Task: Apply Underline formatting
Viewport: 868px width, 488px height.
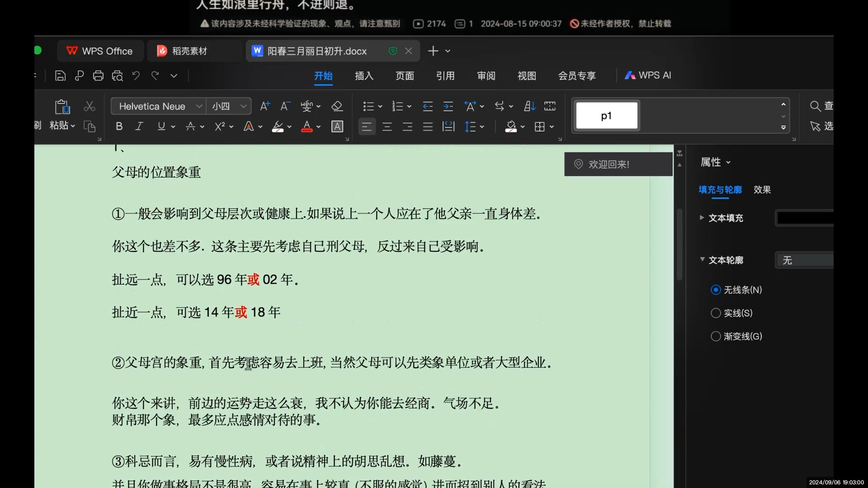Action: click(161, 127)
